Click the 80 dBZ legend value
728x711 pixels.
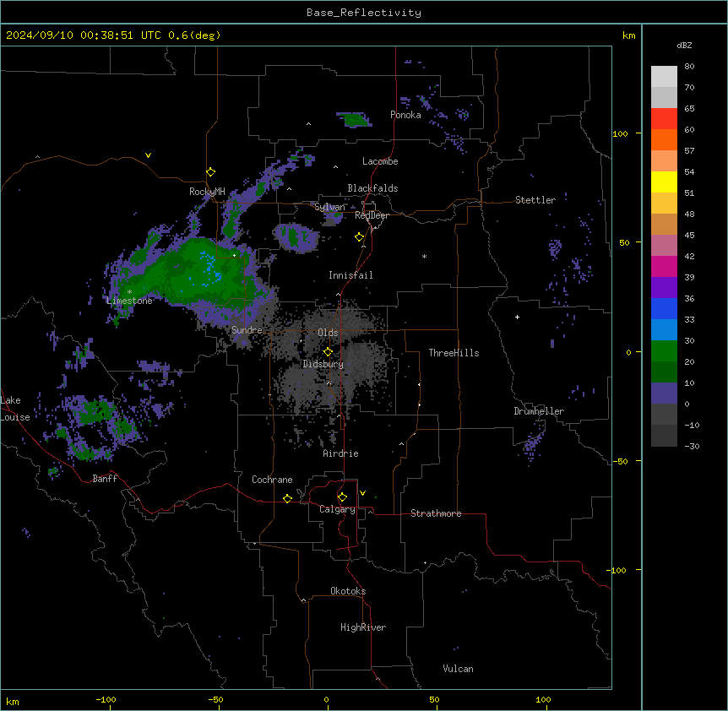pyautogui.click(x=689, y=67)
